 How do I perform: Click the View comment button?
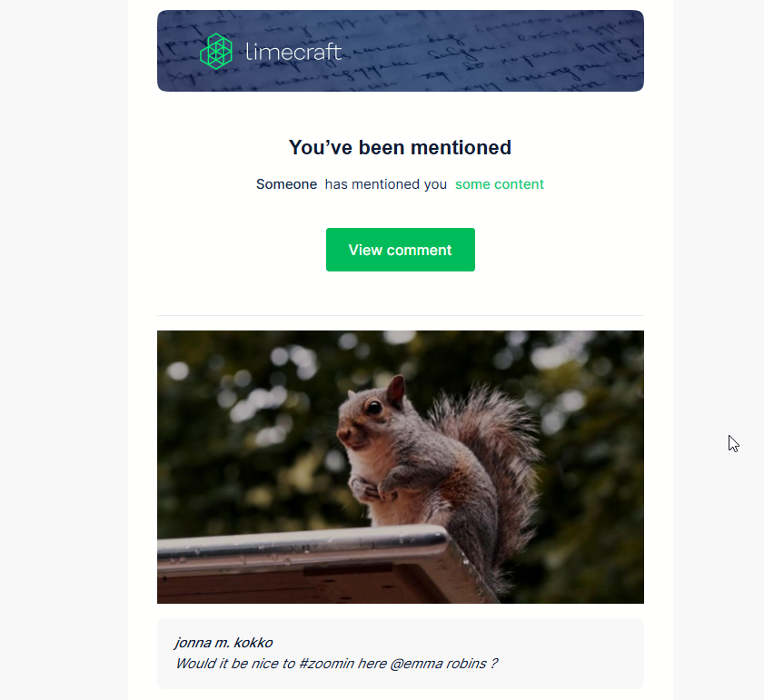pos(400,250)
